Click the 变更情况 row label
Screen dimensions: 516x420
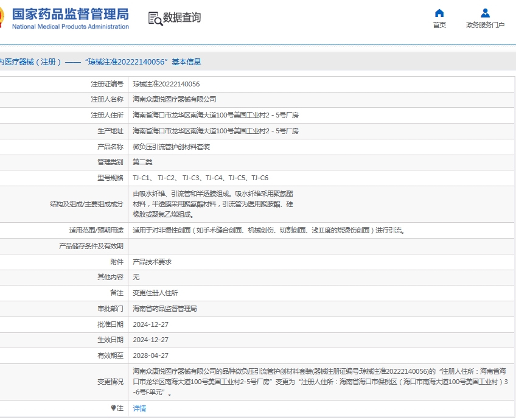pos(110,382)
